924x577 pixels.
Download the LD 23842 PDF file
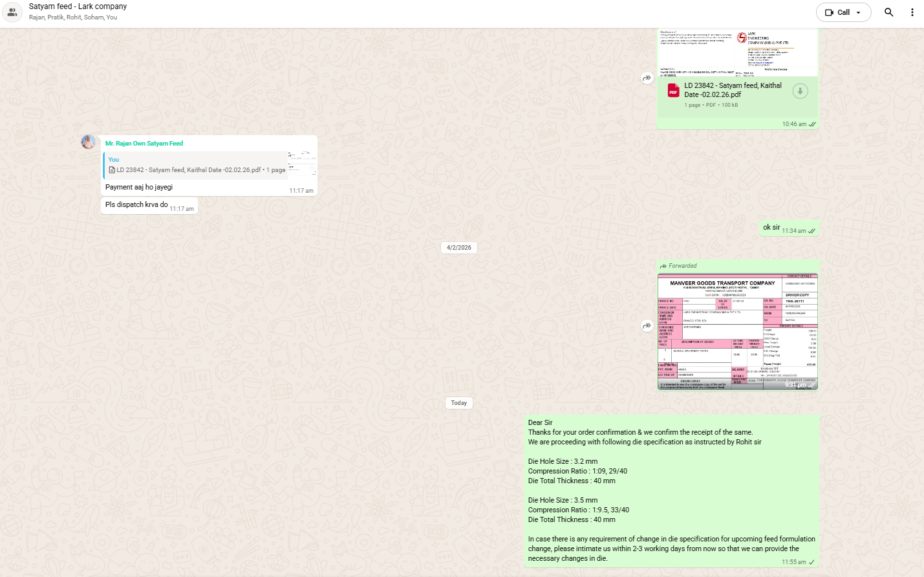800,91
